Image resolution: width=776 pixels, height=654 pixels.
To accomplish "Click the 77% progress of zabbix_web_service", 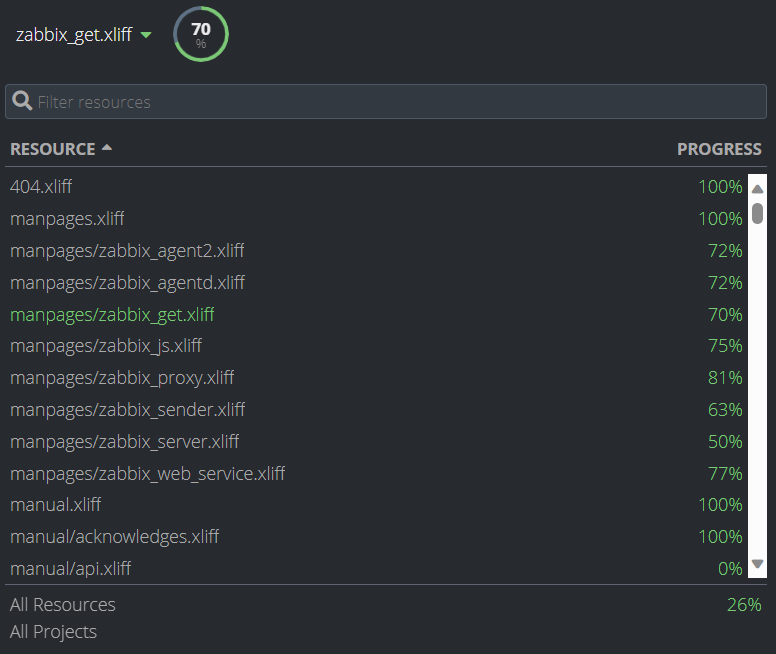I will pos(725,474).
